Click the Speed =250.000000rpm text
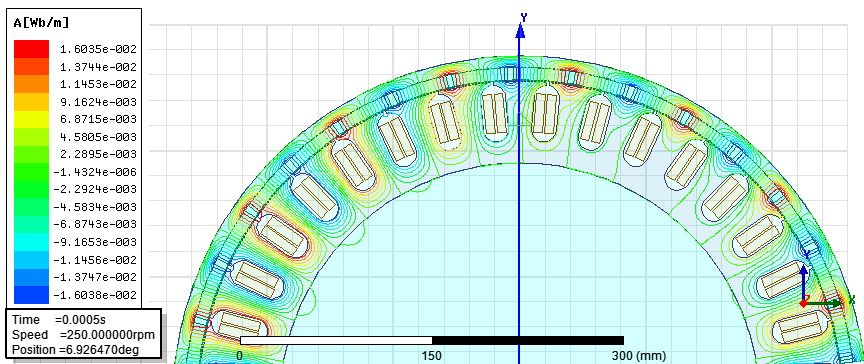Screen dimensions: 864x364 click(83, 335)
